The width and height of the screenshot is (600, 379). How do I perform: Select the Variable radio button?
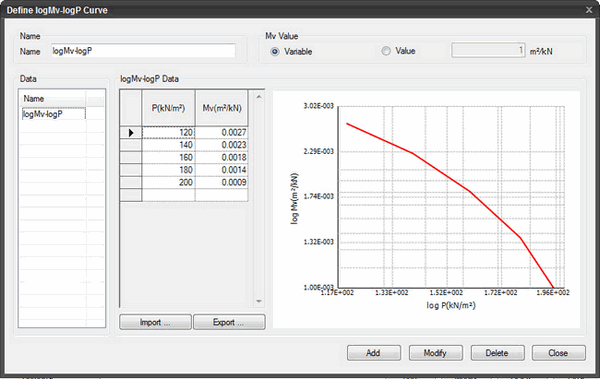pyautogui.click(x=275, y=51)
